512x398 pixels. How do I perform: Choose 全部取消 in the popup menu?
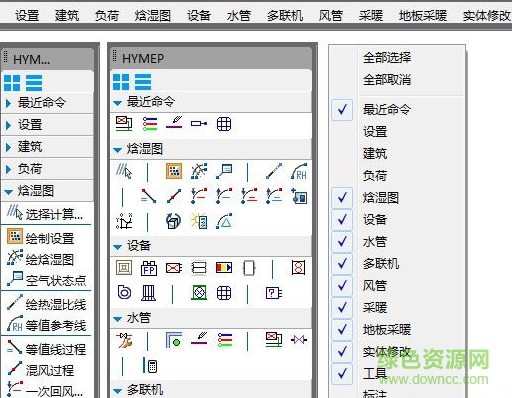387,80
